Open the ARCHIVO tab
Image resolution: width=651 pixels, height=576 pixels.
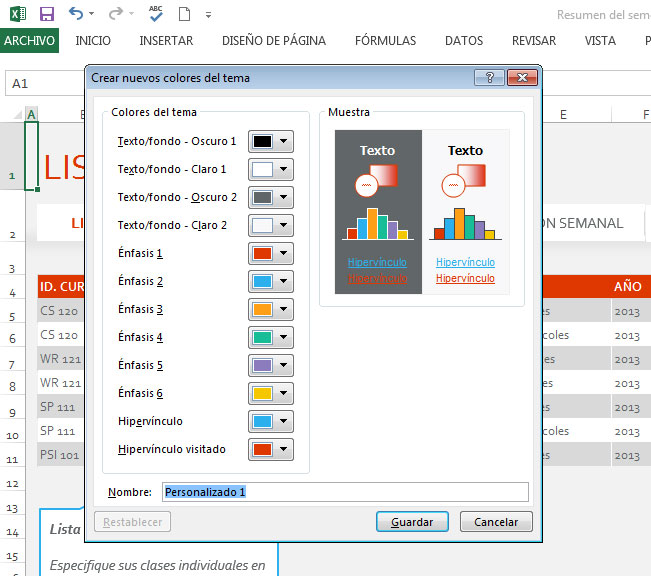(x=29, y=40)
